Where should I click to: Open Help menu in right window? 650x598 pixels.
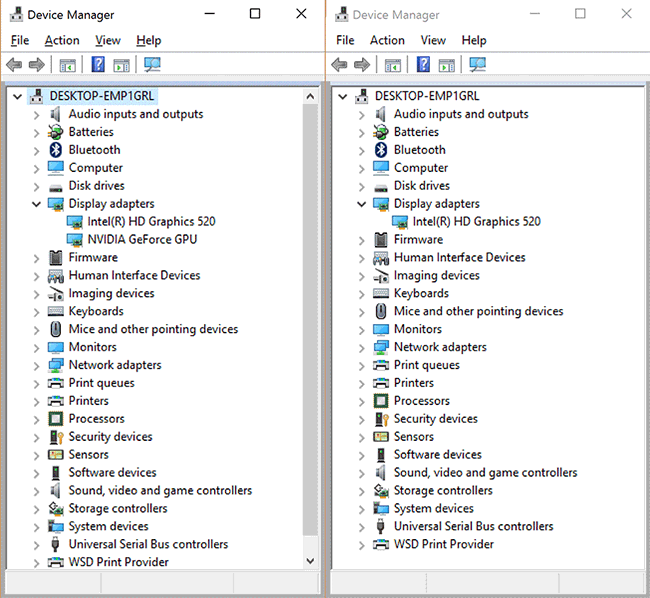point(474,40)
